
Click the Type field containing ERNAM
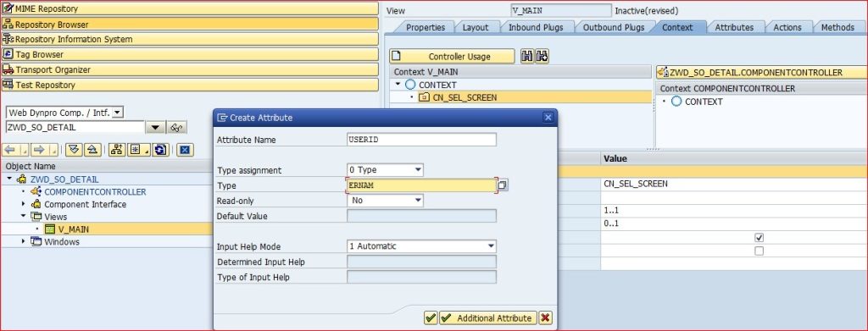pos(421,185)
